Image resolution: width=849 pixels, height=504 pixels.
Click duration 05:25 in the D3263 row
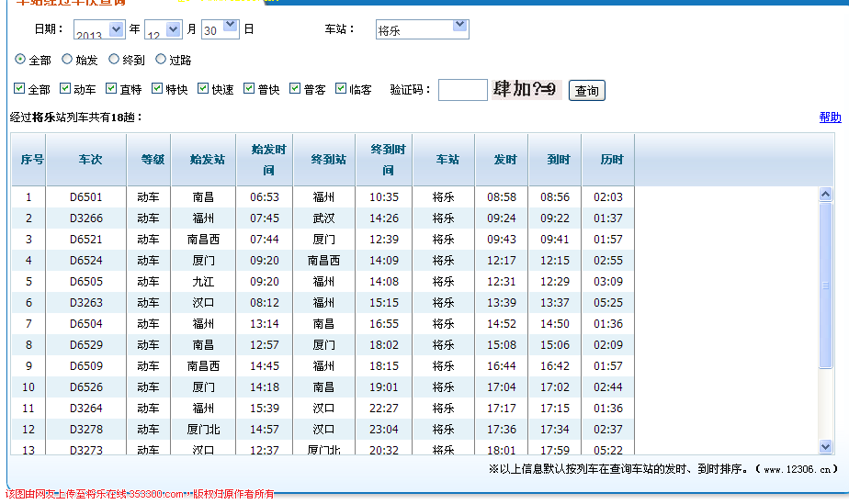(x=608, y=302)
